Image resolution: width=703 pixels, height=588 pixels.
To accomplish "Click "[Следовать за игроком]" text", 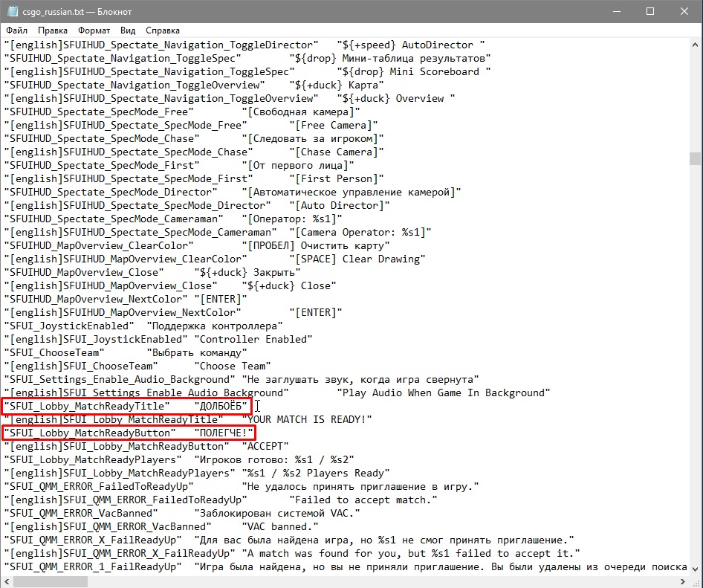I will point(313,139).
